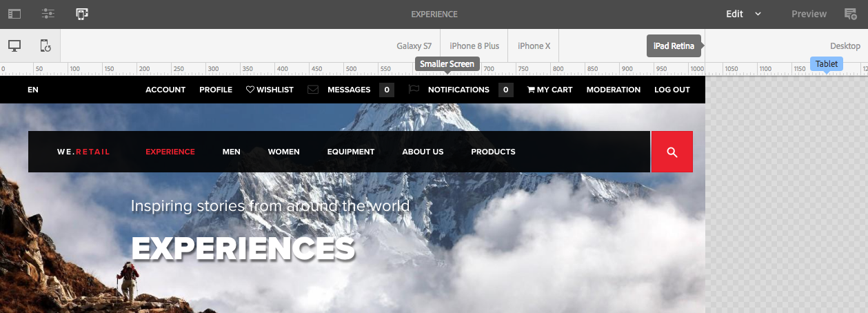Open the Messages link
This screenshot has width=868, height=313.
(349, 90)
